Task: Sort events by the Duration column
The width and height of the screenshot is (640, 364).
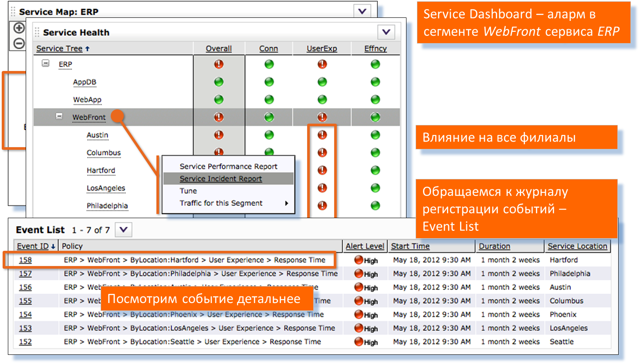Action: pos(494,246)
